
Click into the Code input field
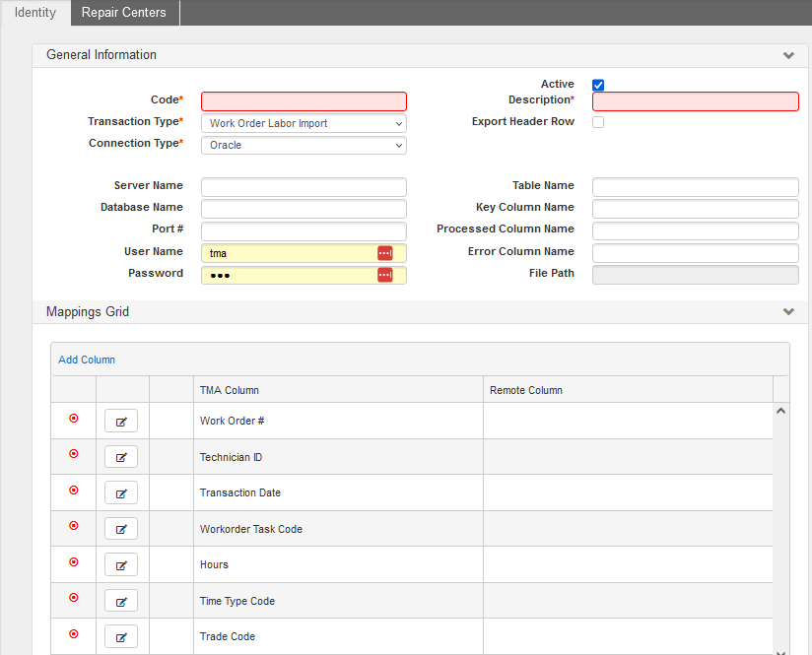click(304, 101)
